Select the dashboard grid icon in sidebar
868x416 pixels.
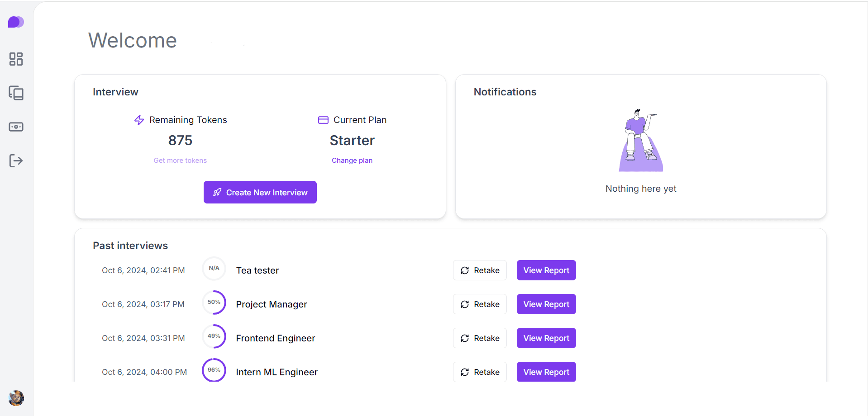(x=16, y=59)
